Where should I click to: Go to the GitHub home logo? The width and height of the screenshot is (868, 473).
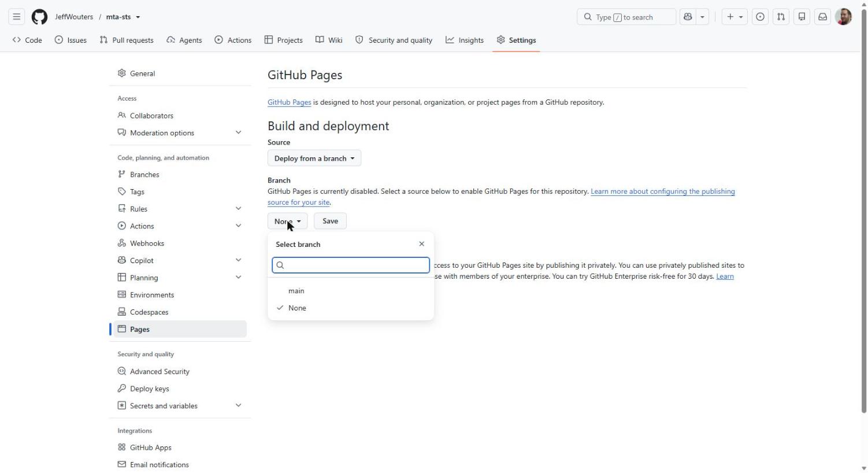pyautogui.click(x=39, y=17)
